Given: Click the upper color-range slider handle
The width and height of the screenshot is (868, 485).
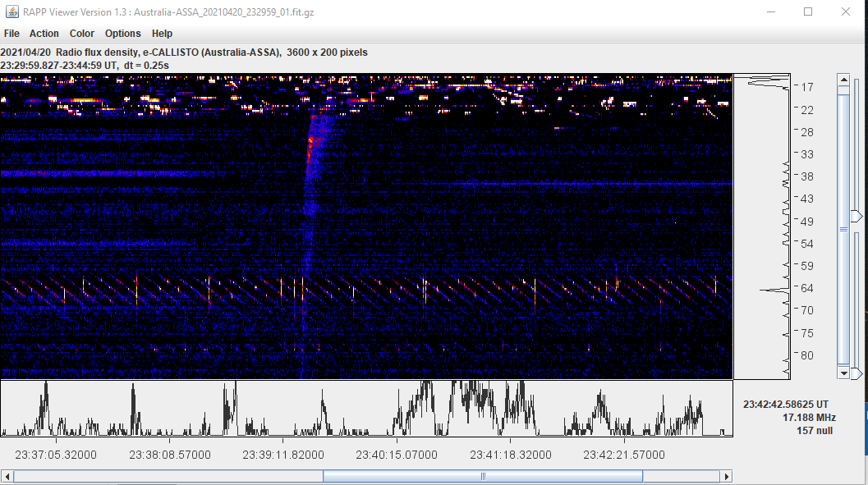Looking at the screenshot, I should [857, 217].
